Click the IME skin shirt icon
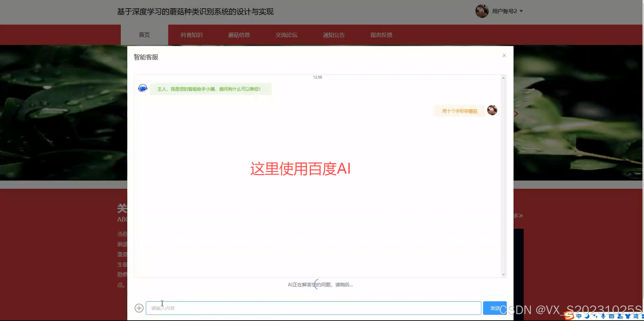 click(x=628, y=316)
